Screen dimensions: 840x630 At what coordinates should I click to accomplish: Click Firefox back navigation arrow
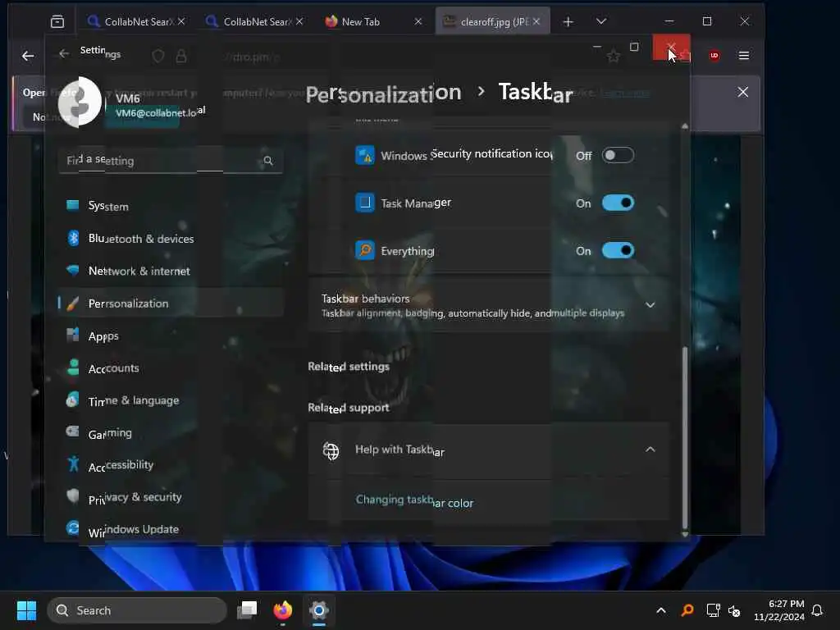pyautogui.click(x=28, y=56)
